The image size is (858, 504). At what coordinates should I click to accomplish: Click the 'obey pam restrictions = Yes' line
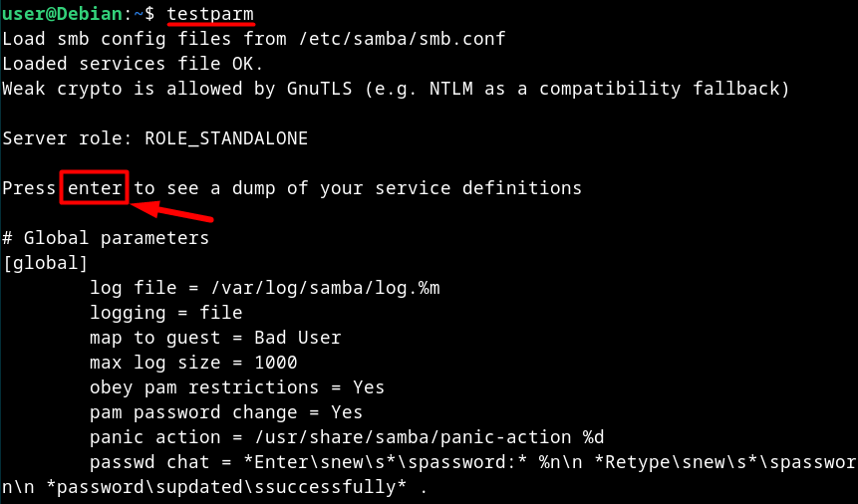coord(237,387)
